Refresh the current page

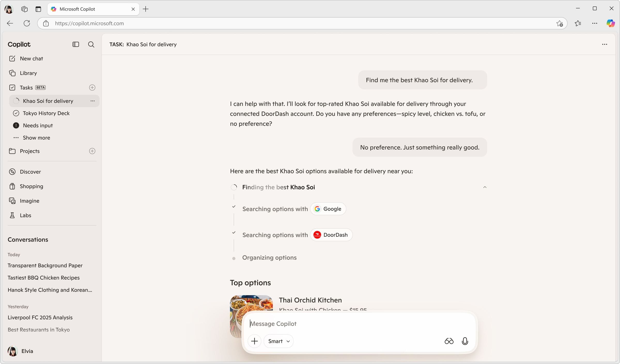tap(27, 23)
